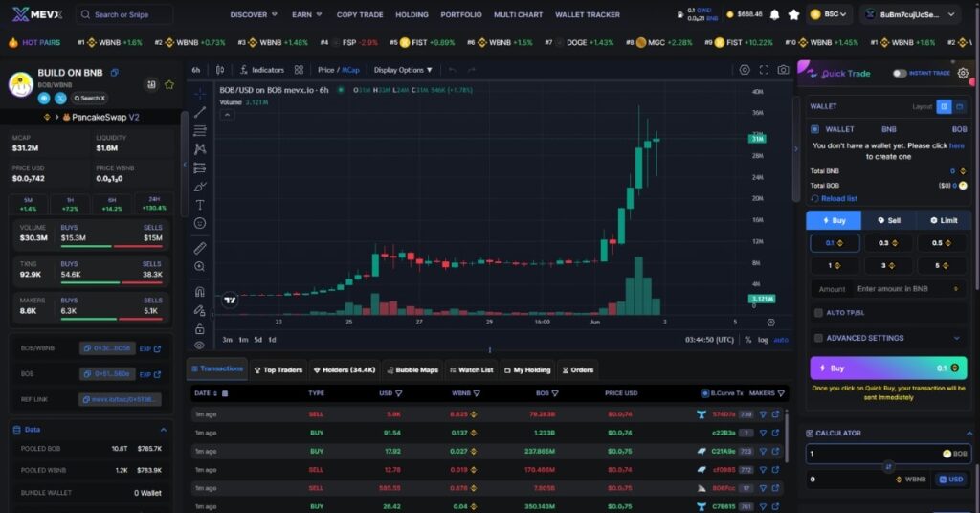Open the token's X (Twitter) link
980x513 pixels.
pyautogui.click(x=60, y=98)
